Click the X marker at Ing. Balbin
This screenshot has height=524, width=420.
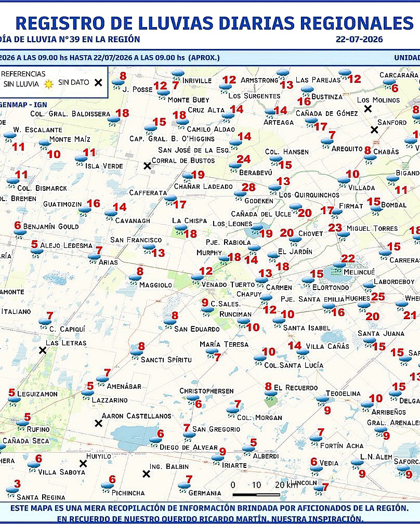tap(146, 474)
